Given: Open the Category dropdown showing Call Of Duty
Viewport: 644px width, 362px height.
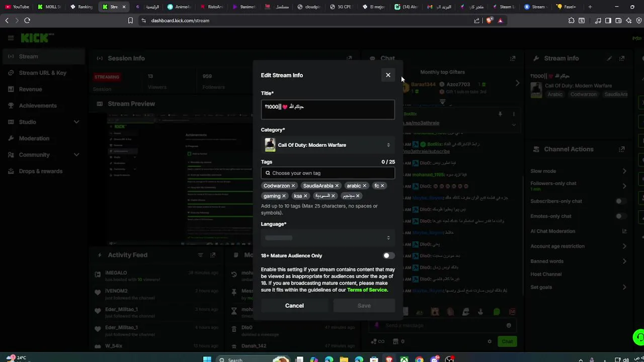Looking at the screenshot, I should click(x=328, y=145).
